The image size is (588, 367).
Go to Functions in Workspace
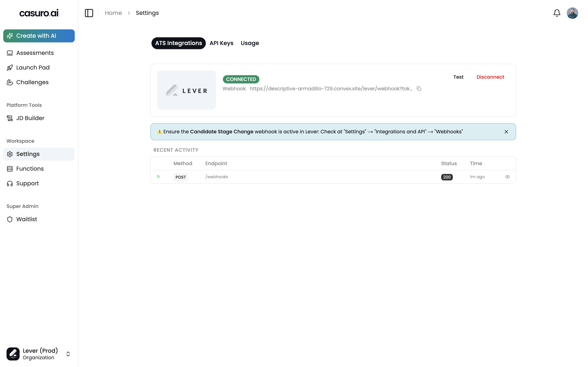point(30,169)
